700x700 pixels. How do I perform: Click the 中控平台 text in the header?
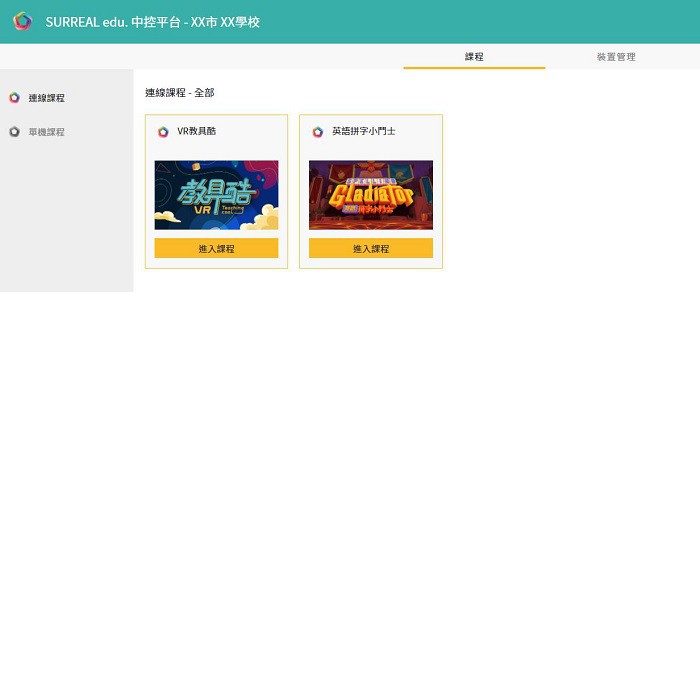155,22
